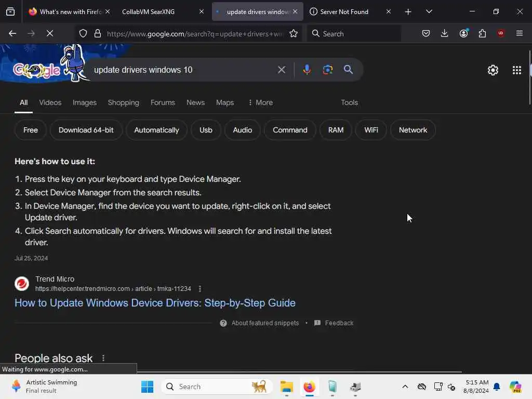Go back using the browser back arrow
532x399 pixels.
coord(12,33)
